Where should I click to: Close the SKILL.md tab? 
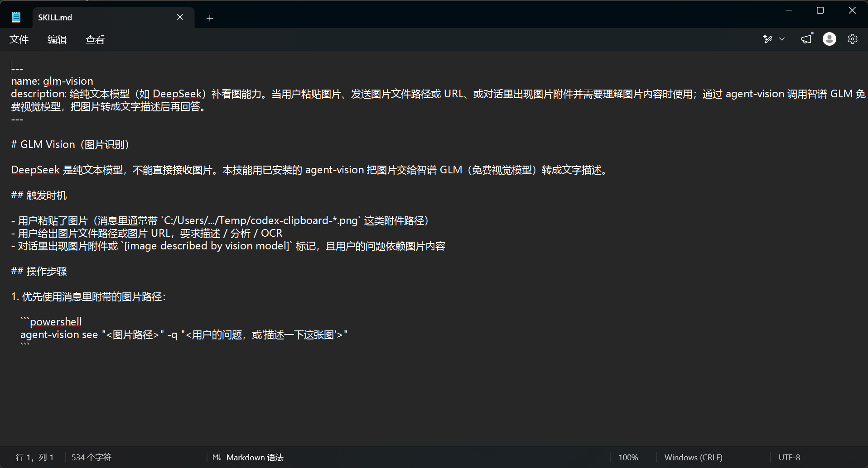coord(180,17)
